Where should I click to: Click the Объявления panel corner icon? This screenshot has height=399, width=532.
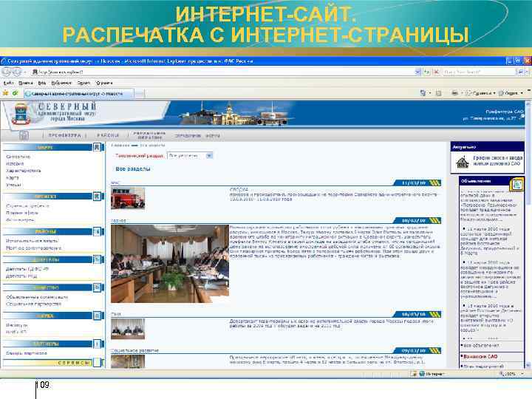click(517, 185)
